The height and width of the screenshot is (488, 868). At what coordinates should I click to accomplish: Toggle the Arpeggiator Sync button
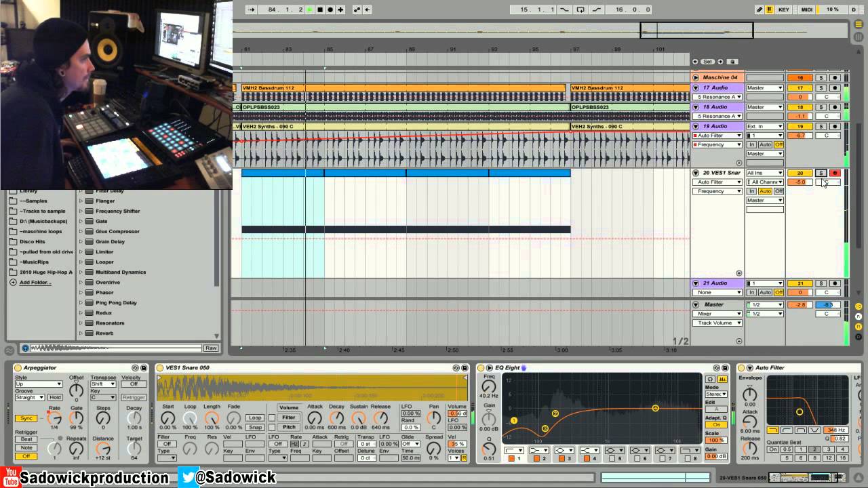point(26,419)
